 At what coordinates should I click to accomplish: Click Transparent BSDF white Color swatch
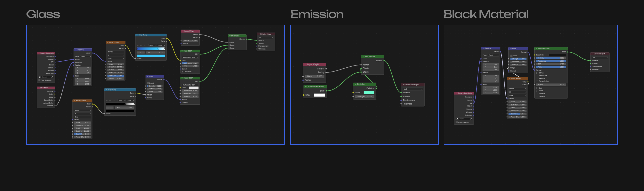point(319,95)
